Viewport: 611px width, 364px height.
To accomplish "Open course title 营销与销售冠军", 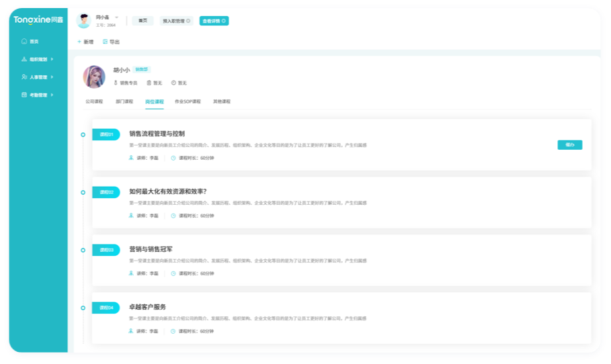I will pyautogui.click(x=151, y=249).
